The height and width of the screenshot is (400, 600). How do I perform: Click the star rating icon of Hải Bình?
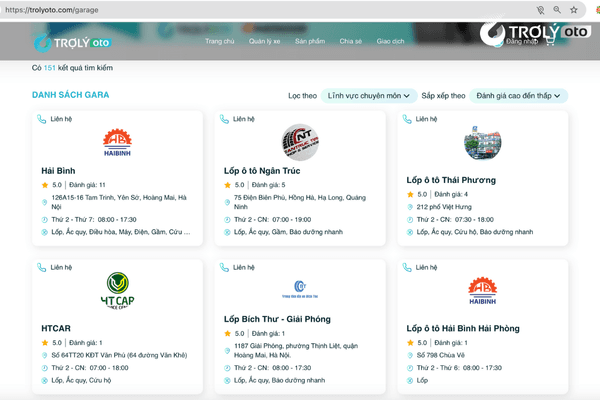(45, 185)
